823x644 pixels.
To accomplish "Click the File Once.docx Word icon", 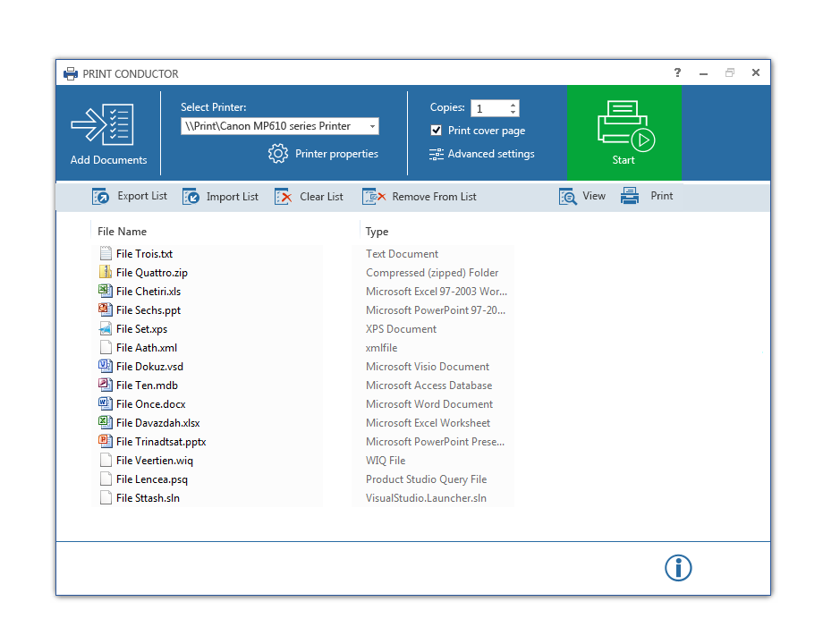I will pos(105,403).
